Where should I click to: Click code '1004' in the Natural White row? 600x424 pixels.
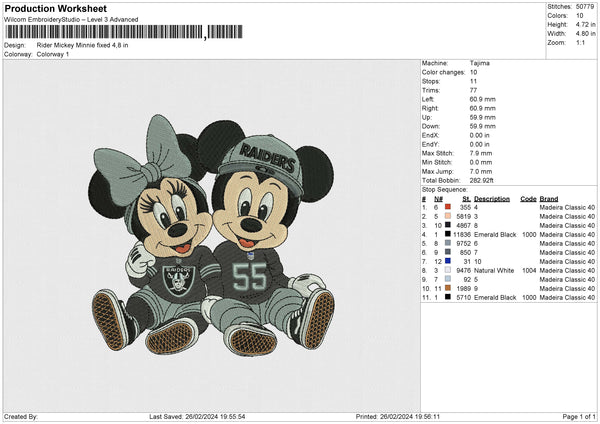[x=529, y=270]
